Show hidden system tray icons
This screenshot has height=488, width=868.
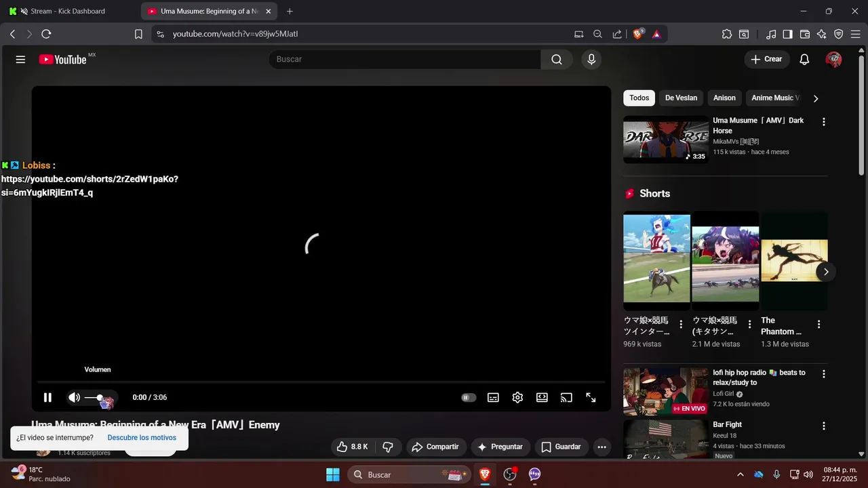[x=740, y=474]
